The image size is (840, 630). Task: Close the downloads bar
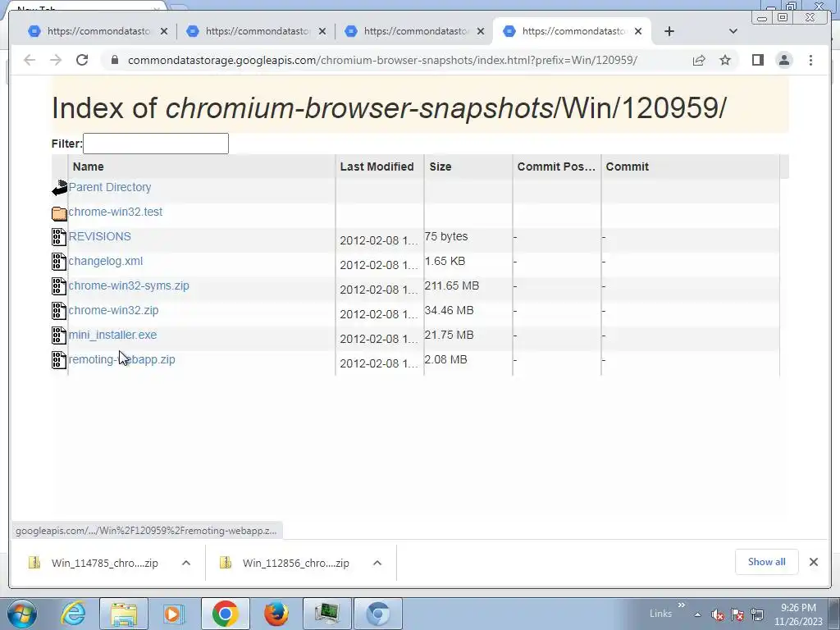[x=813, y=562]
